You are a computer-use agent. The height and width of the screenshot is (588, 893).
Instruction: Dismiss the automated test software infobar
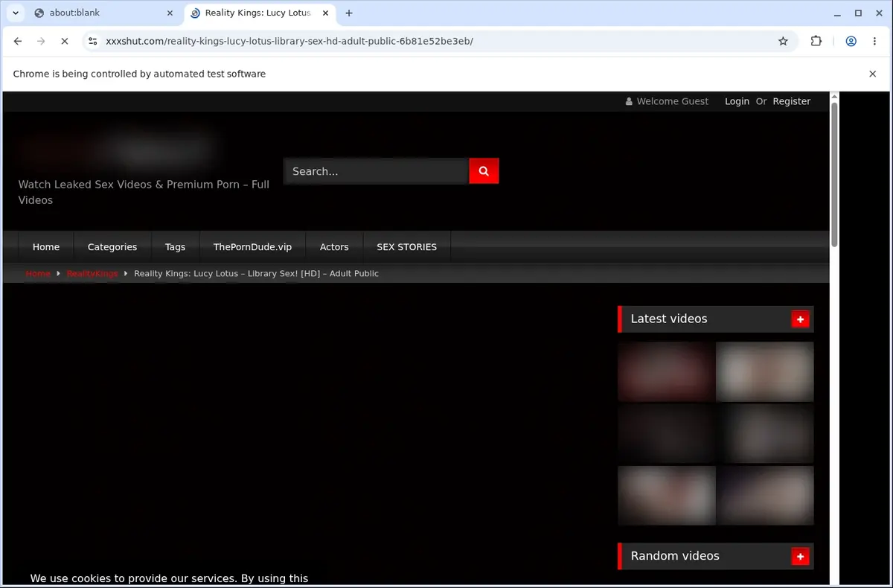pos(872,74)
